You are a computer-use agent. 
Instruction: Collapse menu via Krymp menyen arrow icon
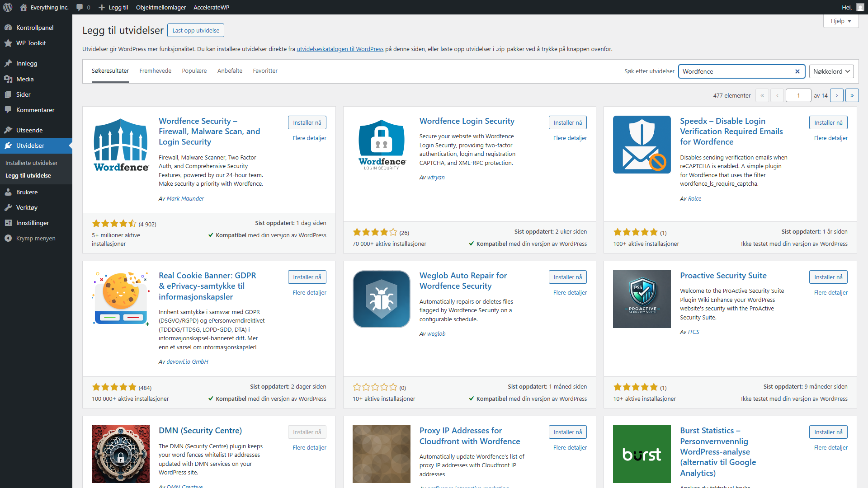(x=8, y=238)
